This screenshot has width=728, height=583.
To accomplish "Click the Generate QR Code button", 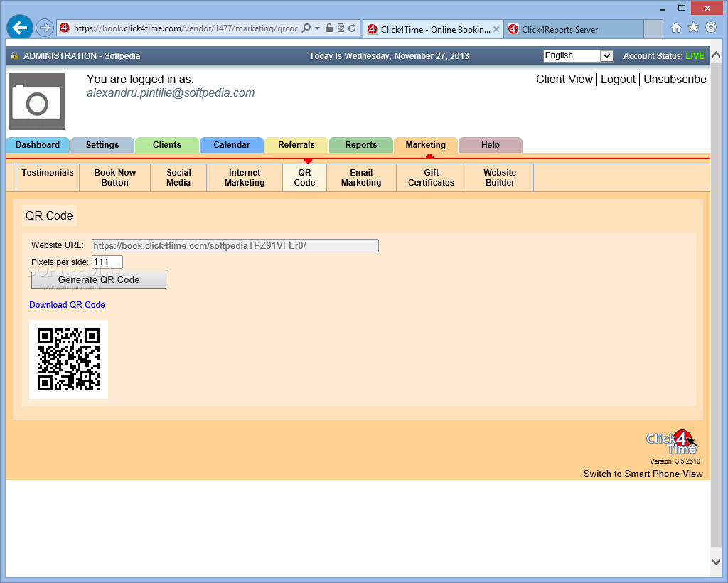I will point(98,280).
